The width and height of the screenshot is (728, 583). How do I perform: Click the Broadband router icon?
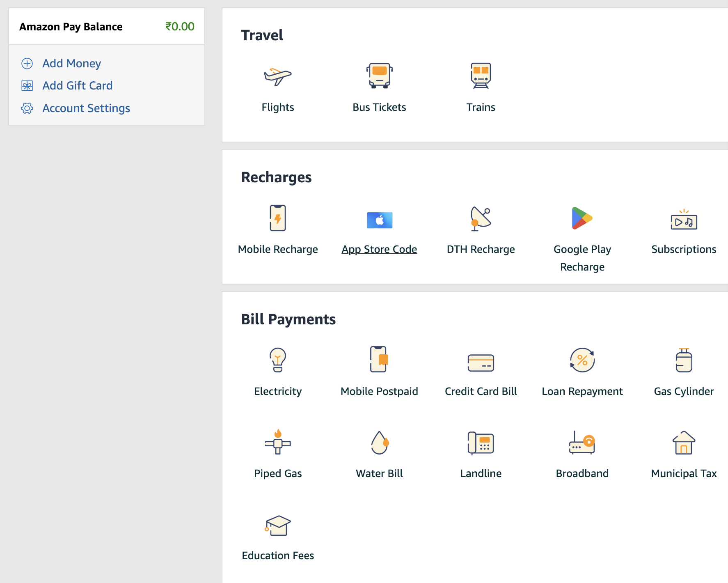pos(582,443)
